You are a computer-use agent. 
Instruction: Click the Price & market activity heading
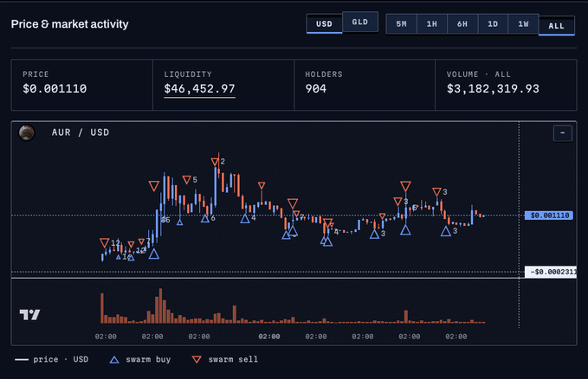[70, 24]
